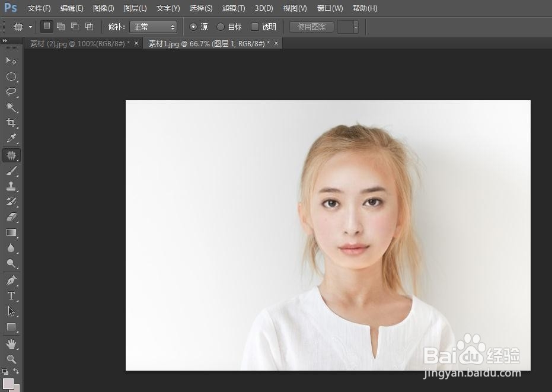This screenshot has height=392, width=552.
Task: Open the pattern picker dropdown arrow
Action: pyautogui.click(x=356, y=27)
